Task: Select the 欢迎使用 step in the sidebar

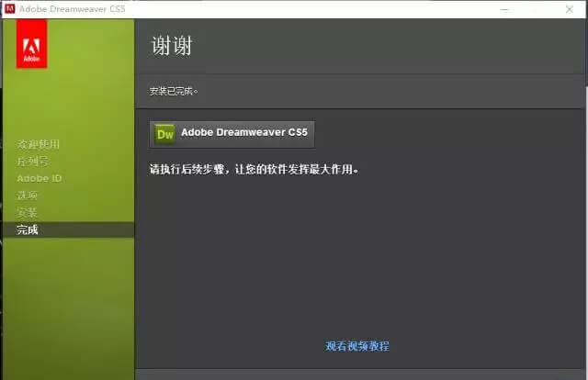Action: (38, 144)
